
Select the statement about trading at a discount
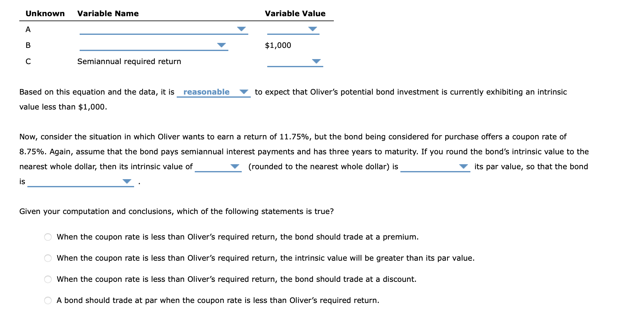[47, 279]
